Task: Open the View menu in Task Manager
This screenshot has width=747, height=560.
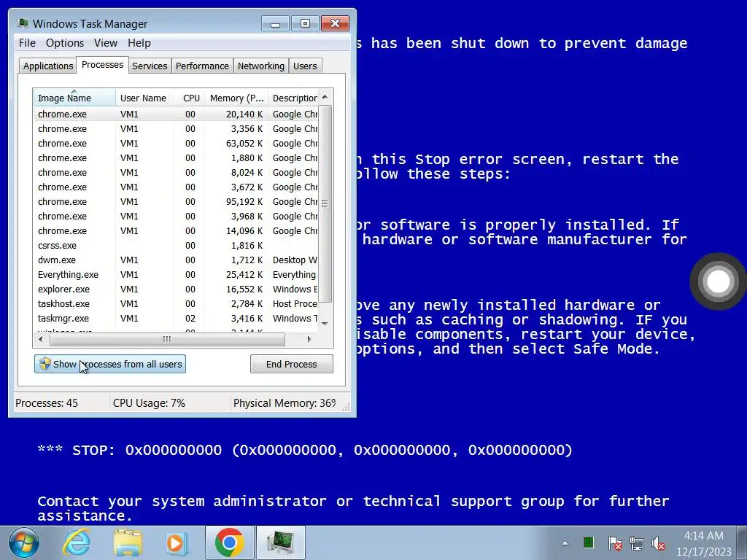Action: [105, 43]
